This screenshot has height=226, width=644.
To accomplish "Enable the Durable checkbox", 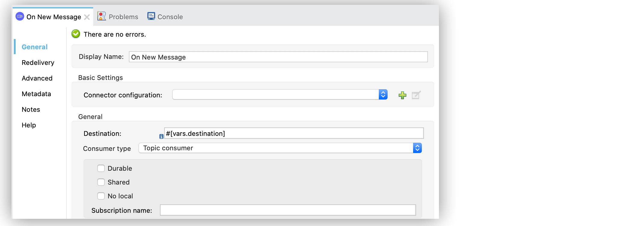I will click(101, 168).
